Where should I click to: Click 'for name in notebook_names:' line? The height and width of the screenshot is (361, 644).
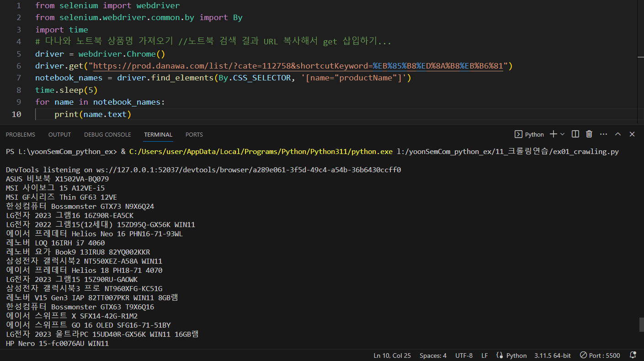pyautogui.click(x=100, y=102)
